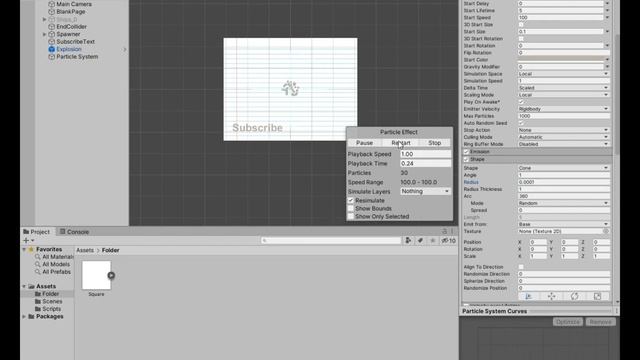Image resolution: width=640 pixels, height=360 pixels.
Task: Switch to the Console tab
Action: (74, 232)
